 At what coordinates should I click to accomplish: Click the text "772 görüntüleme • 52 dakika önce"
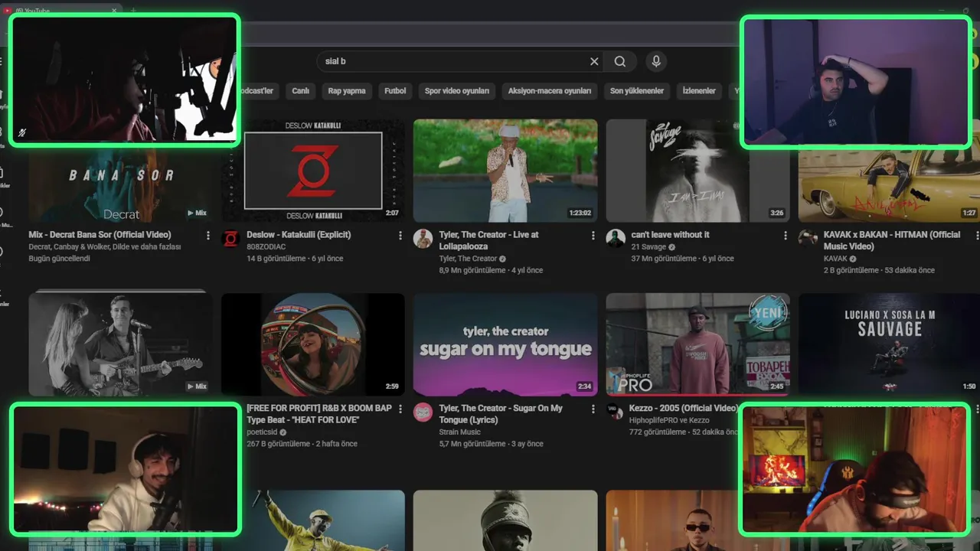point(684,432)
